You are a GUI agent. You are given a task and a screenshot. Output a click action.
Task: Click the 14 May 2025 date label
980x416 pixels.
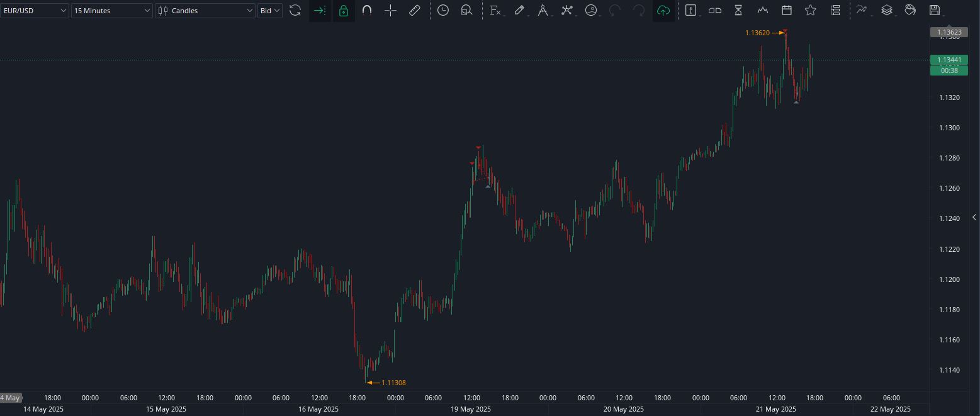pyautogui.click(x=43, y=409)
